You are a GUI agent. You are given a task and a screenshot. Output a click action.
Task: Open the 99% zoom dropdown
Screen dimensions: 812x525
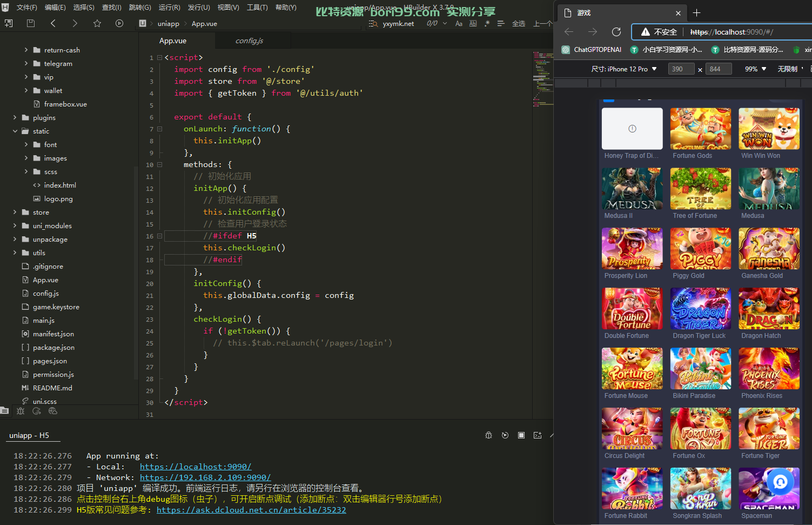(x=756, y=69)
